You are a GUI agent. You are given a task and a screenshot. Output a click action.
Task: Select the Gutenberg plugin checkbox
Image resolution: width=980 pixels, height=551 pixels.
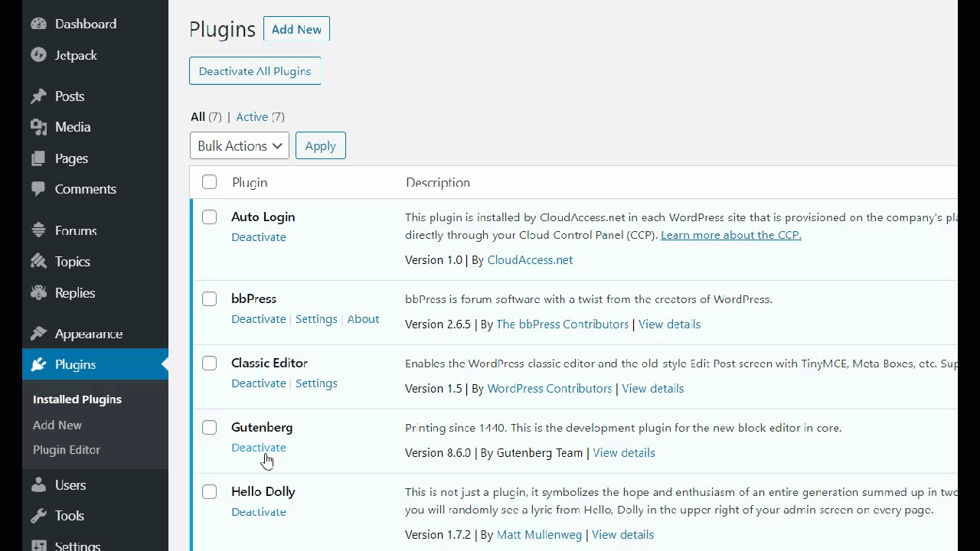209,428
